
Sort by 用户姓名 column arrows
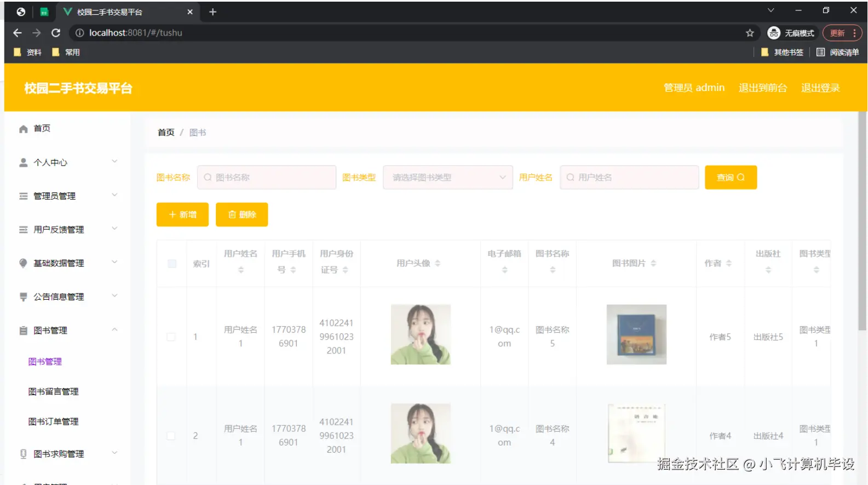240,270
